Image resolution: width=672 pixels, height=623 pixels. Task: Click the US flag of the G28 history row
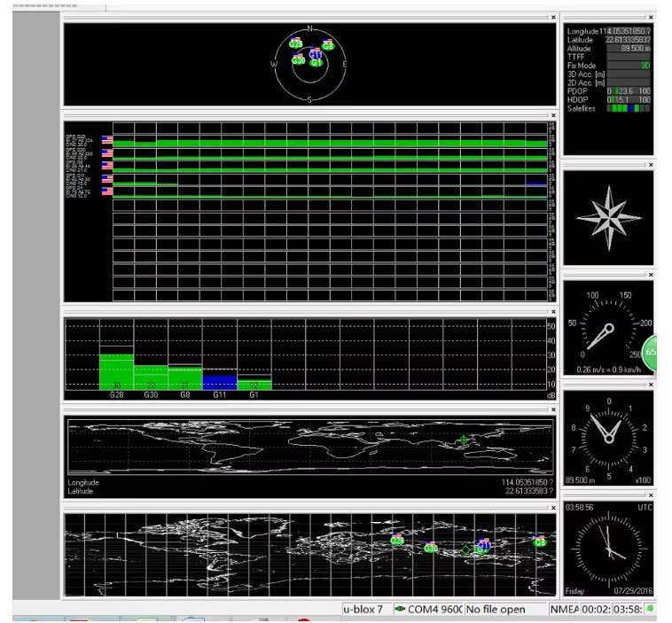pyautogui.click(x=107, y=140)
